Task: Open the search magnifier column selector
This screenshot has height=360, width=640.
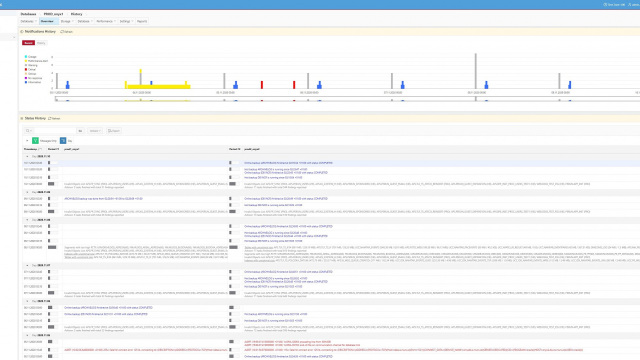Action: 29,131
